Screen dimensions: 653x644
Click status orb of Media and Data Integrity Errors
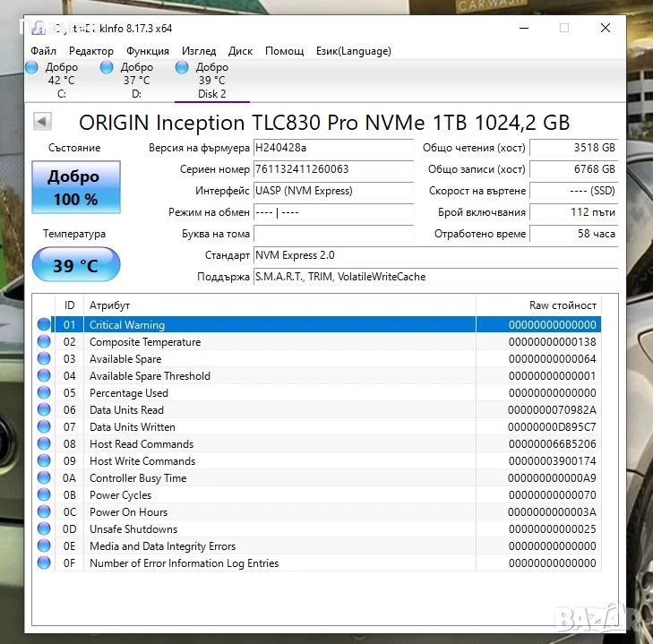click(44, 545)
